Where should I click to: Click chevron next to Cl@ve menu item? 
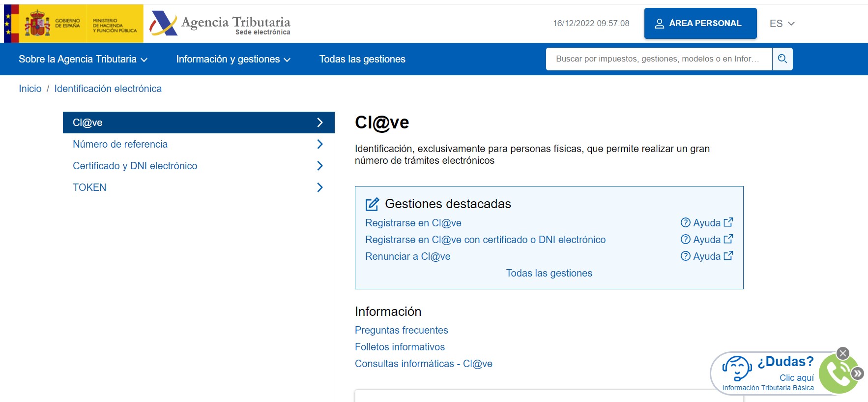pyautogui.click(x=320, y=123)
